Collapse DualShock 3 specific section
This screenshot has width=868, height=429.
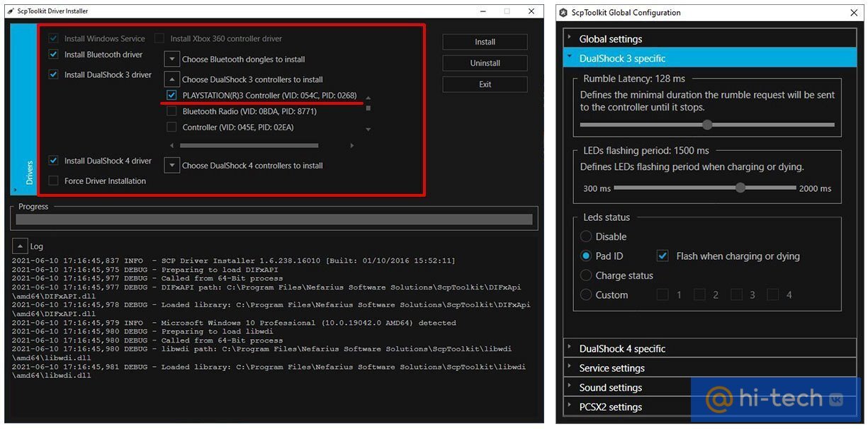point(710,58)
